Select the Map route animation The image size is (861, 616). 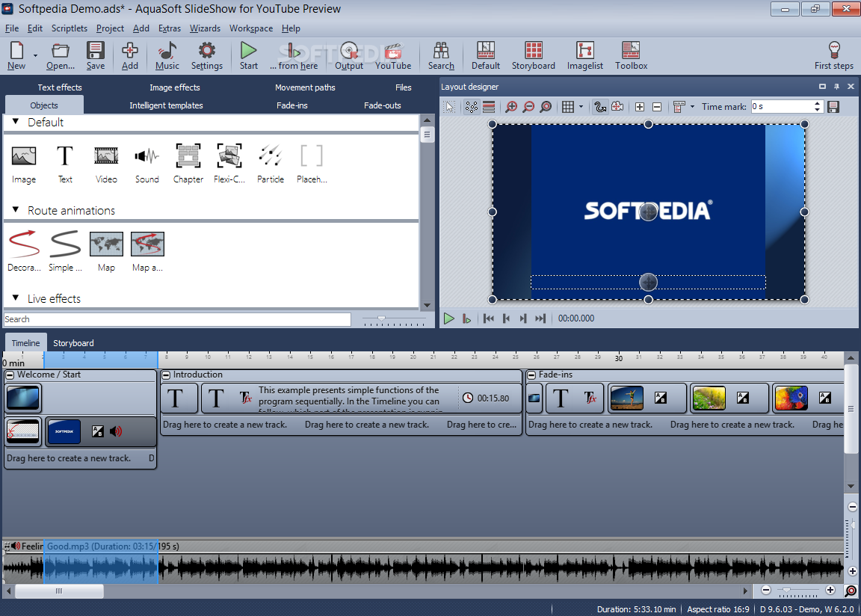[x=106, y=251]
